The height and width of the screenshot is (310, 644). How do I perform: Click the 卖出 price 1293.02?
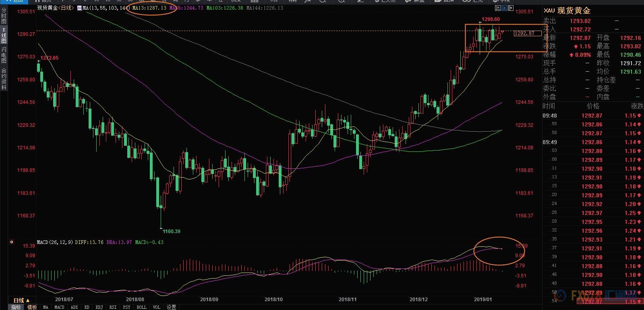tap(580, 21)
